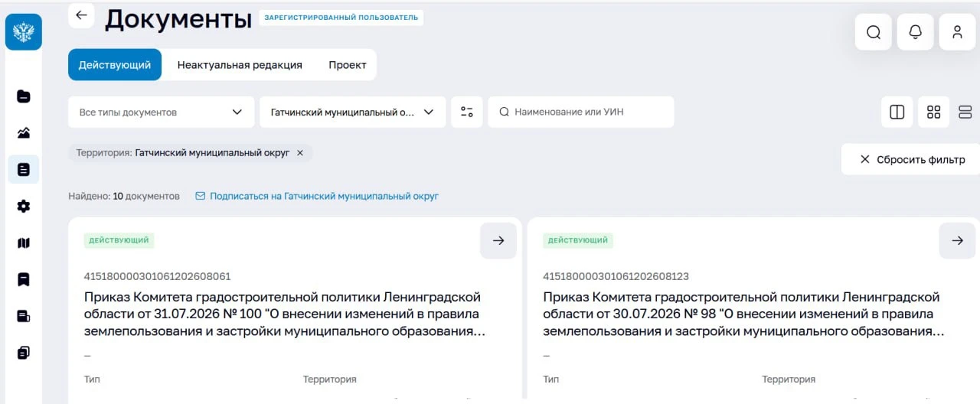980x404 pixels.
Task: Open advanced filter settings sliders icon
Action: 467,112
